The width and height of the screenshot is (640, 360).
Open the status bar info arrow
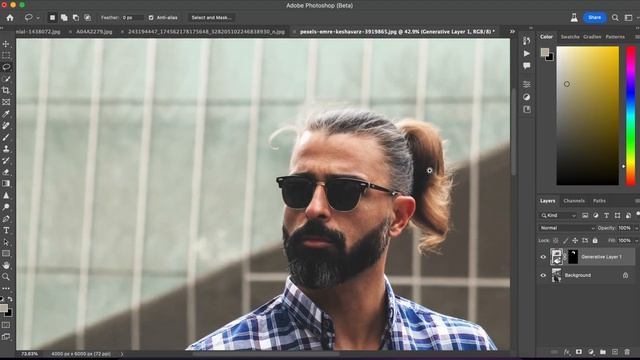point(122,354)
